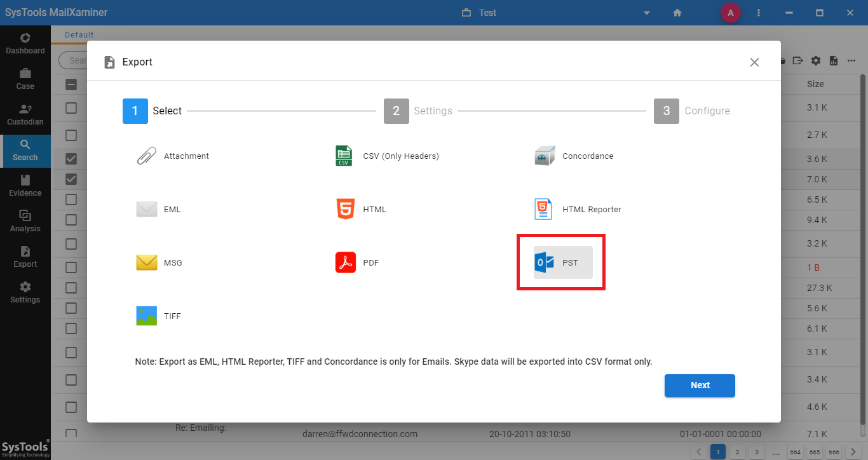Go to page 2
The image size is (868, 460).
pyautogui.click(x=736, y=452)
